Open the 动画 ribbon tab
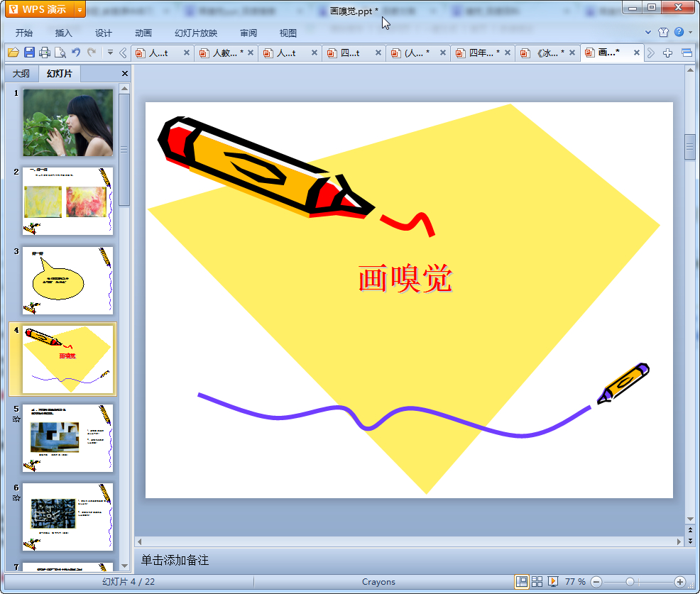 click(x=143, y=33)
